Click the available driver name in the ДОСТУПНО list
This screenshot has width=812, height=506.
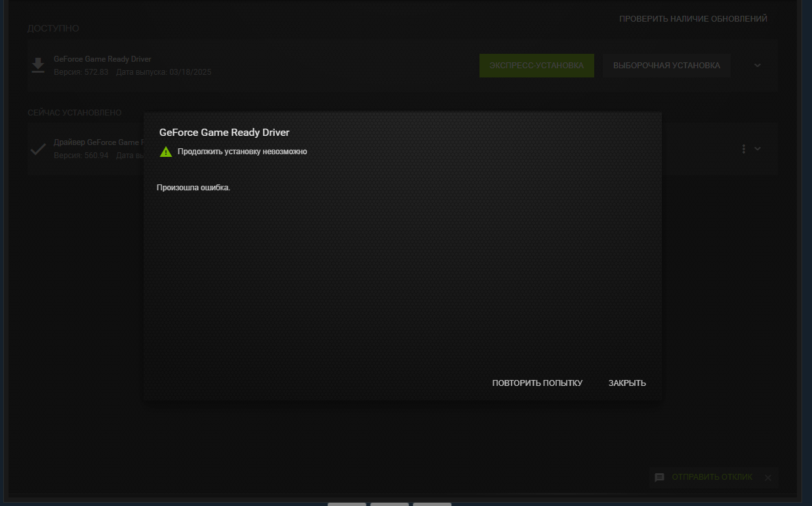pos(102,59)
